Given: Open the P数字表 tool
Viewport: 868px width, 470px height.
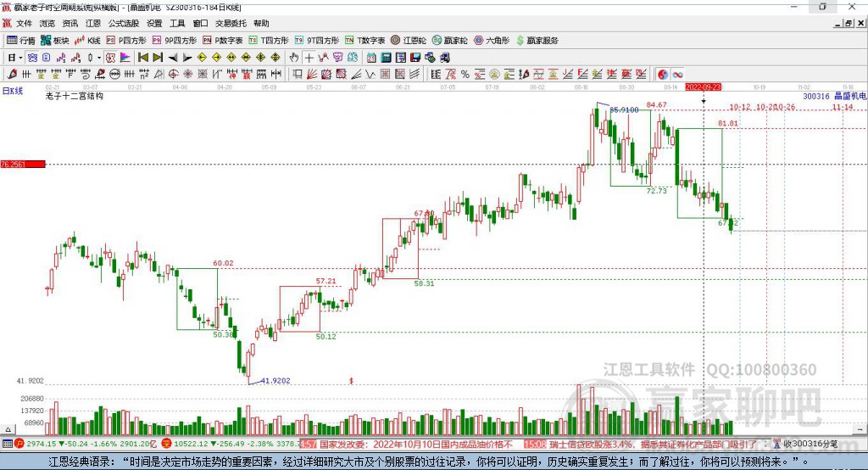Looking at the screenshot, I should [223, 41].
